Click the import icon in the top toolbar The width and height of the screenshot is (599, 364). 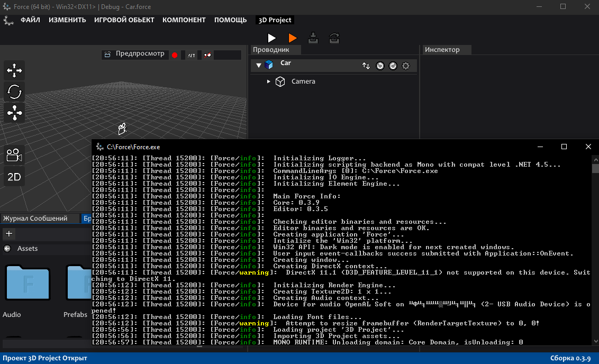(x=313, y=38)
